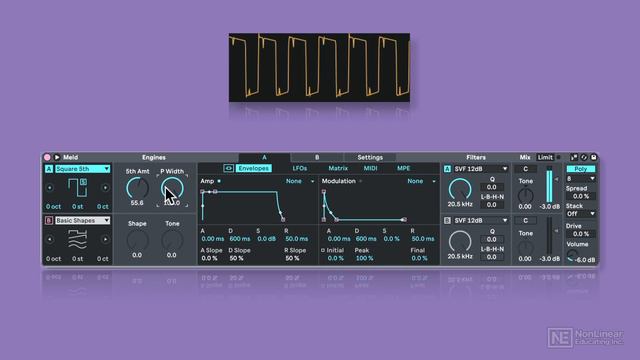Toggle the Limit button

[x=545, y=157]
